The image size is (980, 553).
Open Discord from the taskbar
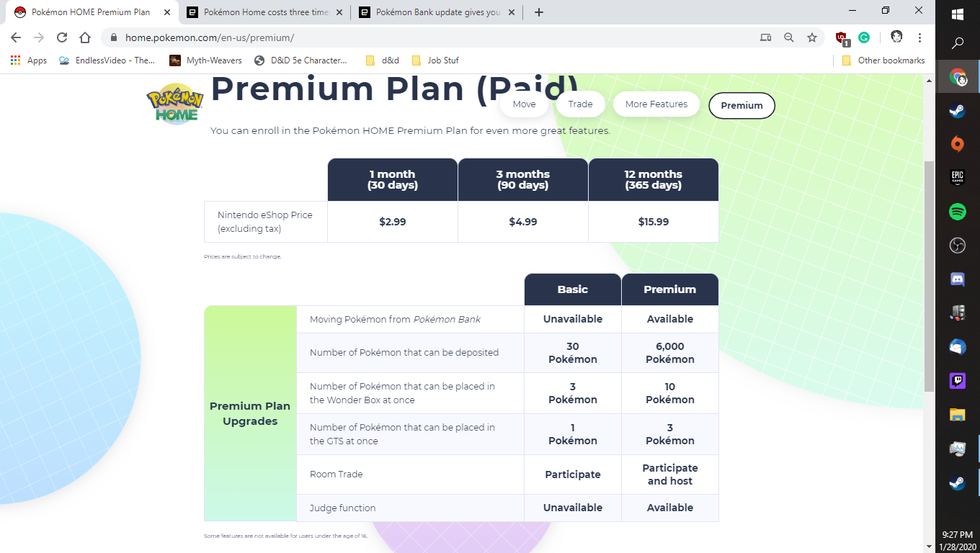957,279
